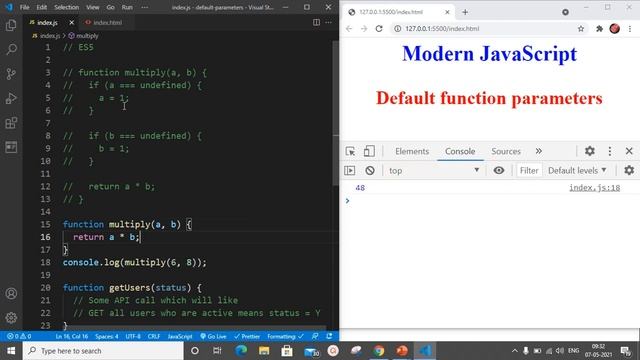This screenshot has width=640, height=360.
Task: Close the DevTools panel
Action: [629, 151]
